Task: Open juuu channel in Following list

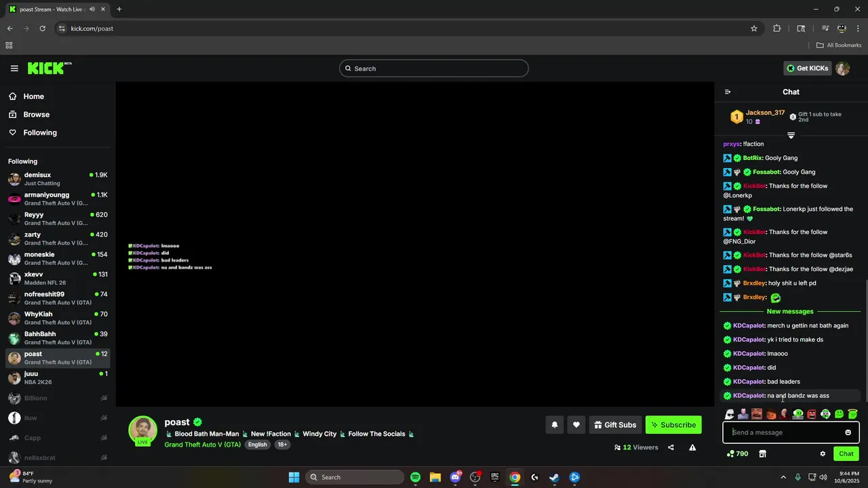Action: (58, 378)
